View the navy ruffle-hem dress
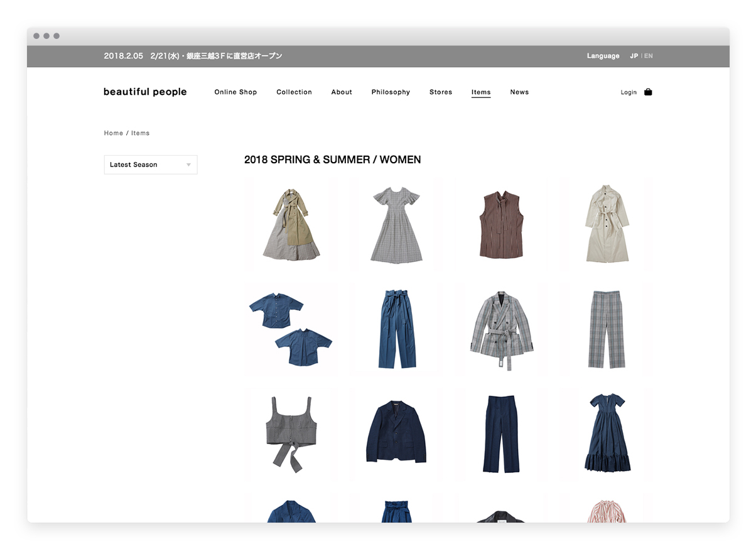 (607, 432)
